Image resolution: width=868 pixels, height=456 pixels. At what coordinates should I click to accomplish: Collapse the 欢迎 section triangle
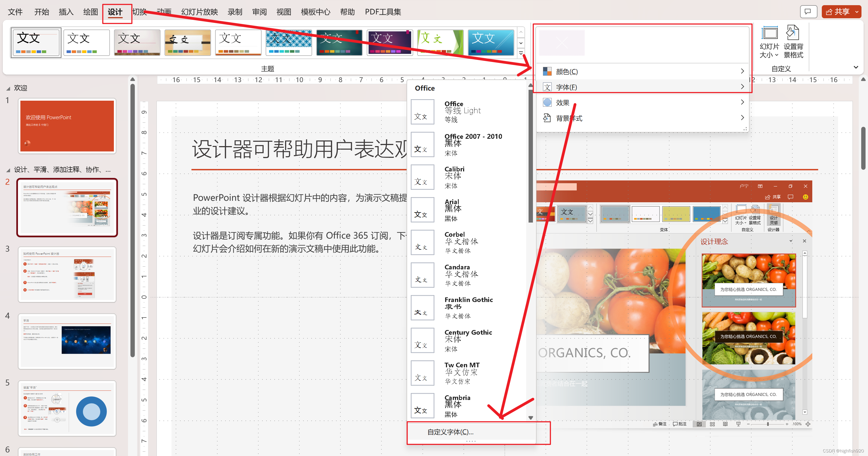[x=8, y=88]
